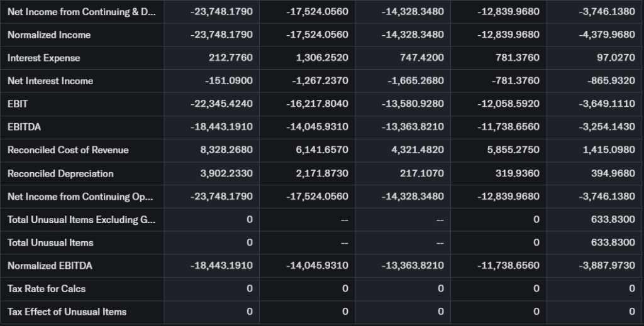This screenshot has width=644, height=326.
Task: Click the EBITDA row label
Action: click(x=23, y=127)
